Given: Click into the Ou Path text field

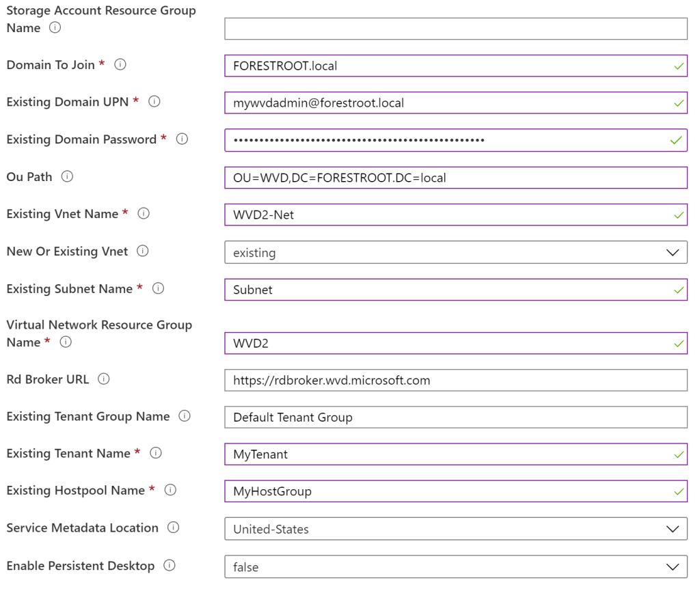Looking at the screenshot, I should pyautogui.click(x=456, y=178).
